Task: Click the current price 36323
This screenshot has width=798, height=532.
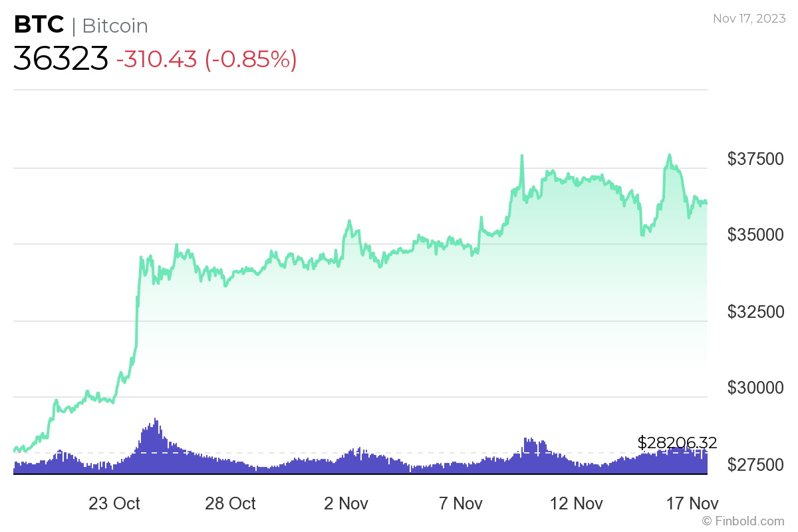Action: coord(61,59)
